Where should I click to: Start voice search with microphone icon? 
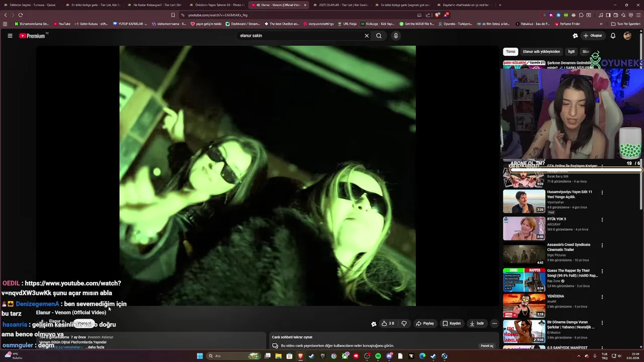[x=396, y=36]
